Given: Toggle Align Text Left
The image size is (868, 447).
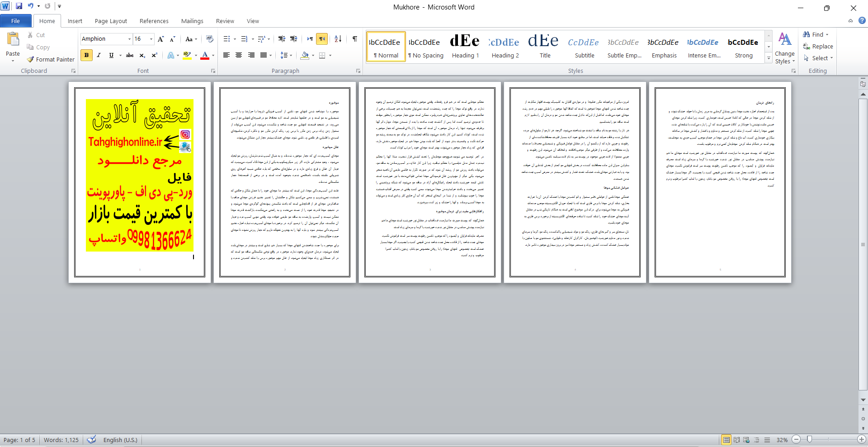Looking at the screenshot, I should click(x=226, y=55).
